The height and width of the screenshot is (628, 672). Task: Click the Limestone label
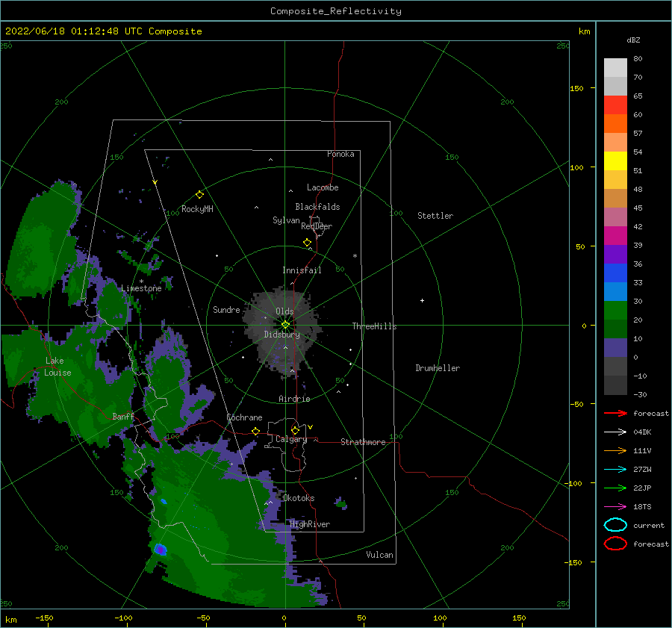[x=141, y=288]
